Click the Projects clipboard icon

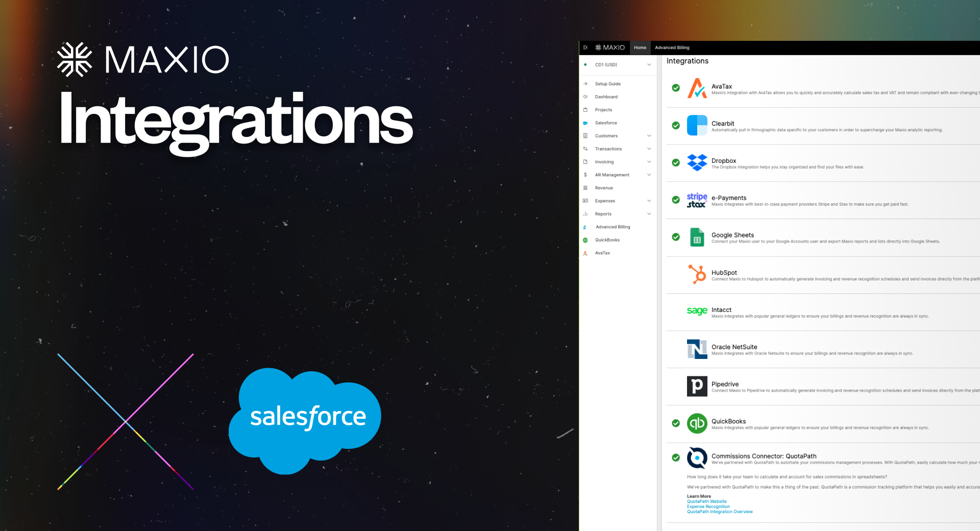[x=585, y=110]
